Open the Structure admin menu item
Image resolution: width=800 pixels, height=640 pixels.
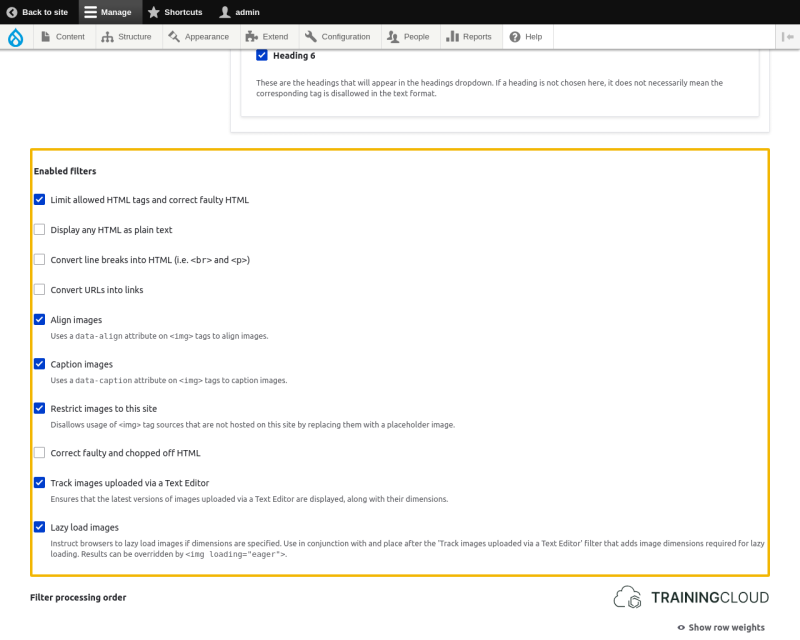coord(127,37)
